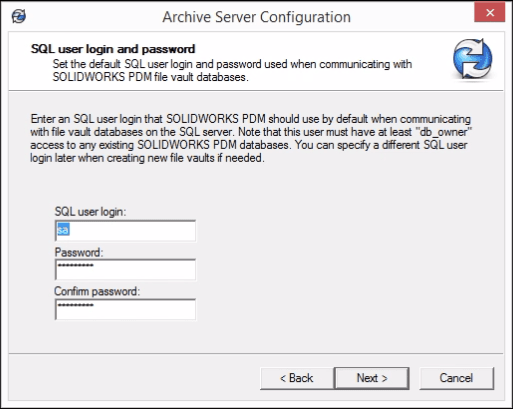Click the 'SQL user login and password' heading
The height and width of the screenshot is (409, 513).
click(x=113, y=49)
